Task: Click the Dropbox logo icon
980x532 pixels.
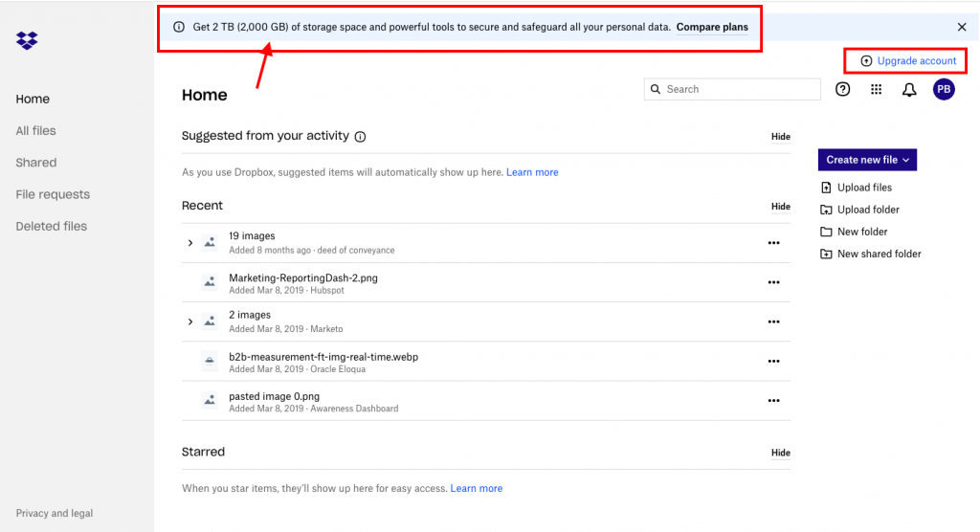Action: 27,40
